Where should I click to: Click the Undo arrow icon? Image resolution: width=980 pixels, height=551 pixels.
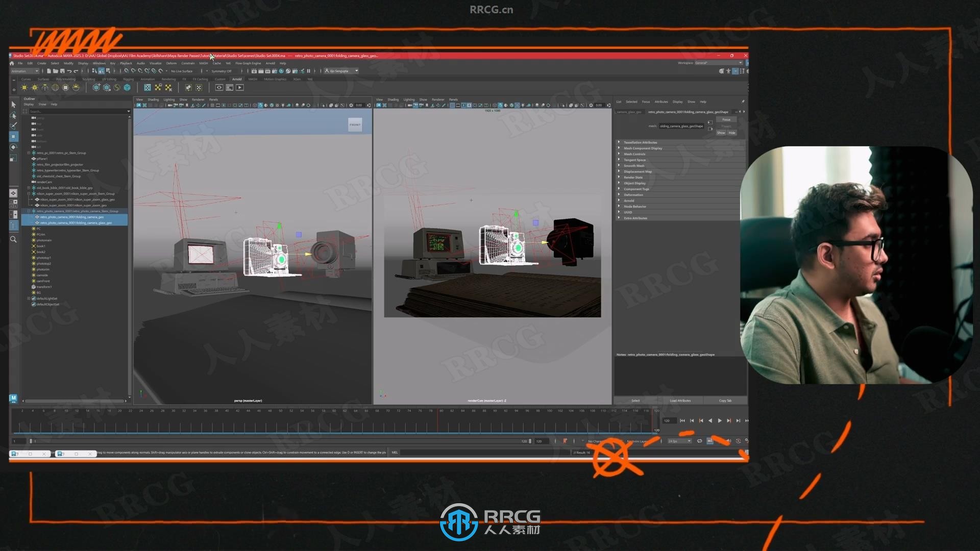(x=69, y=71)
